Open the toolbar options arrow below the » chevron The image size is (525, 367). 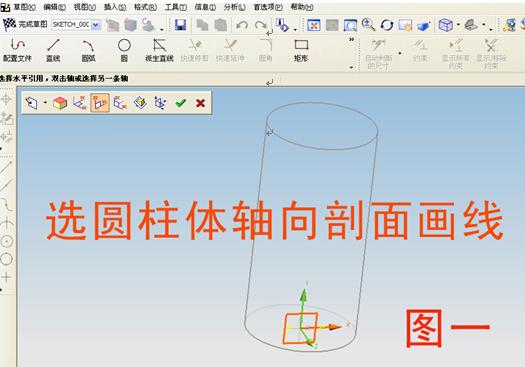(x=351, y=67)
